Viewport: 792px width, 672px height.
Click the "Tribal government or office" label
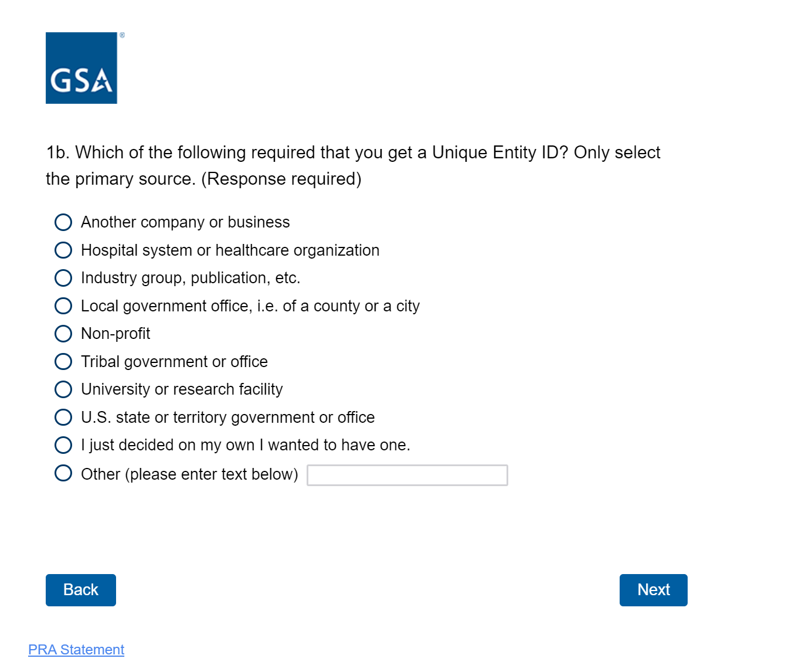point(174,362)
